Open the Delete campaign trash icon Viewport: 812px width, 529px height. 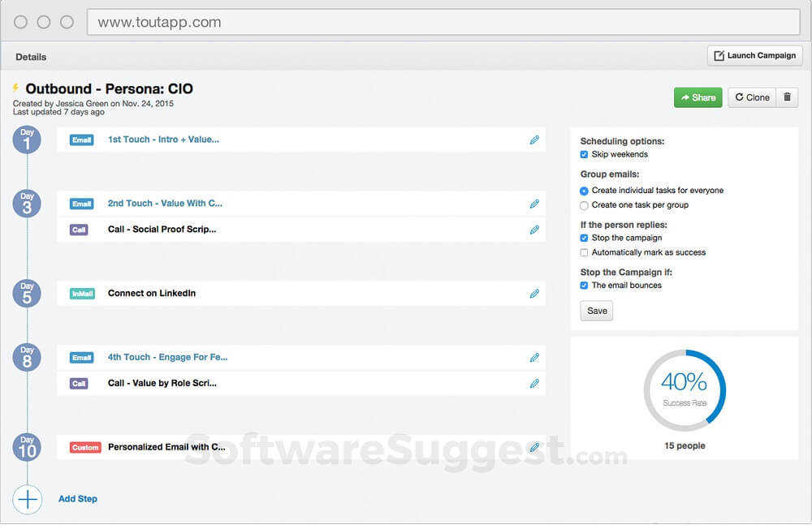tap(786, 97)
